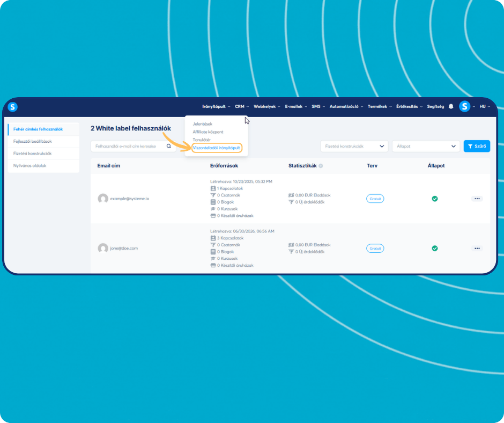
Task: Click the example@systeme.io email text
Action: (130, 199)
